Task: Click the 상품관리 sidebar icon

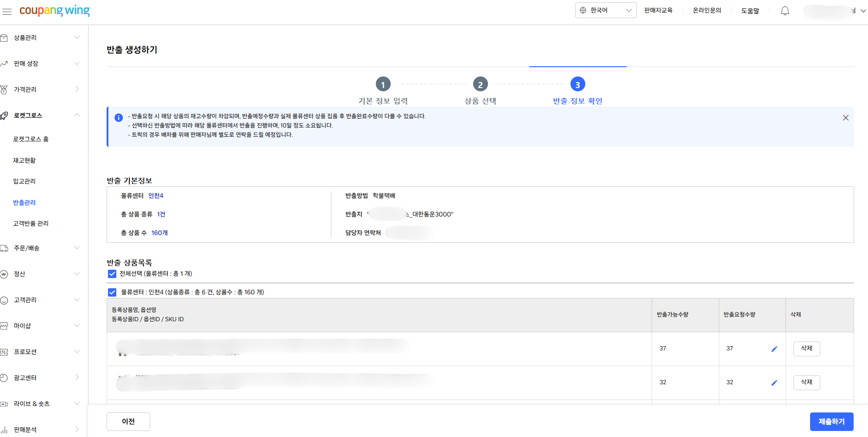Action: (5, 37)
